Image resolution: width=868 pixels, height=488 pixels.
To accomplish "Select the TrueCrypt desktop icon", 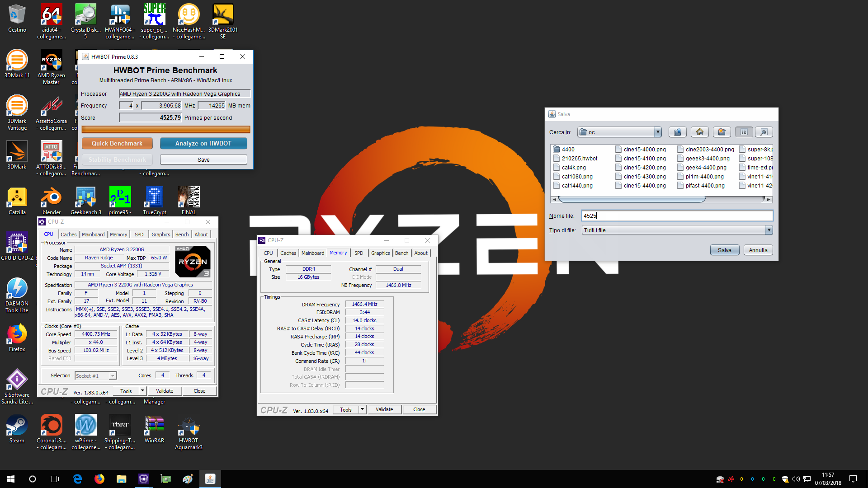I will coord(154,201).
